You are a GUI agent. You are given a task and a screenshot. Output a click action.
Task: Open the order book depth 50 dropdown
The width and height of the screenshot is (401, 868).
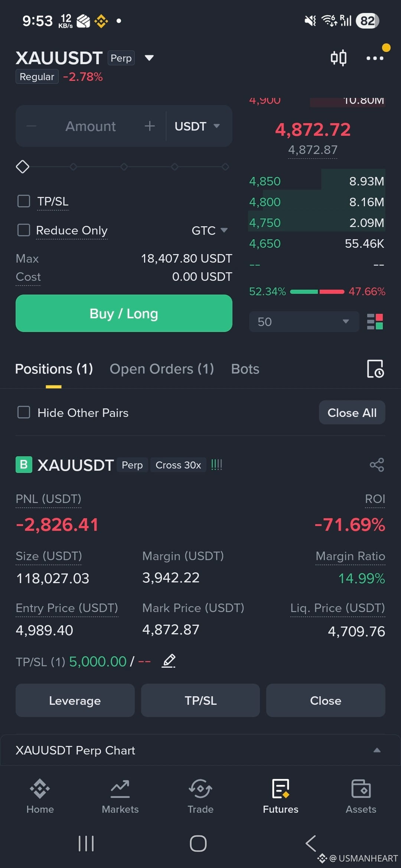click(304, 322)
